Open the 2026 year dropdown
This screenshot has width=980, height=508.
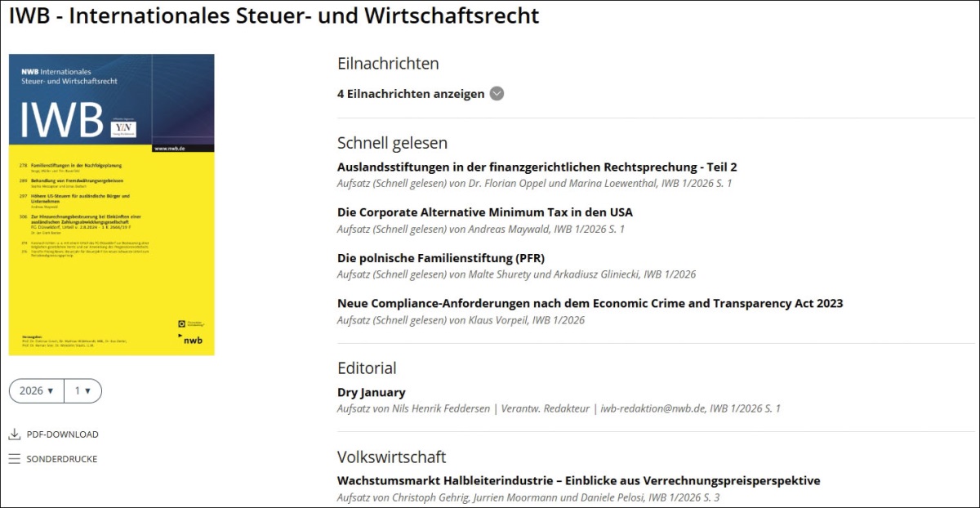37,391
